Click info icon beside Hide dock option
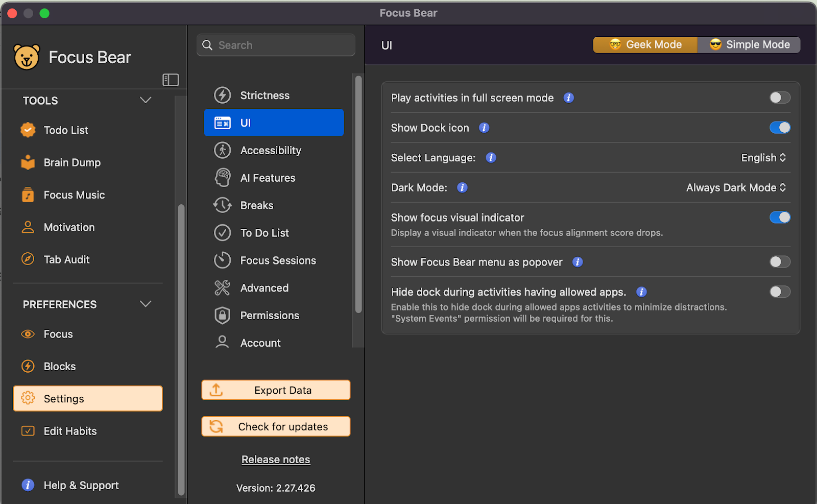 point(641,292)
